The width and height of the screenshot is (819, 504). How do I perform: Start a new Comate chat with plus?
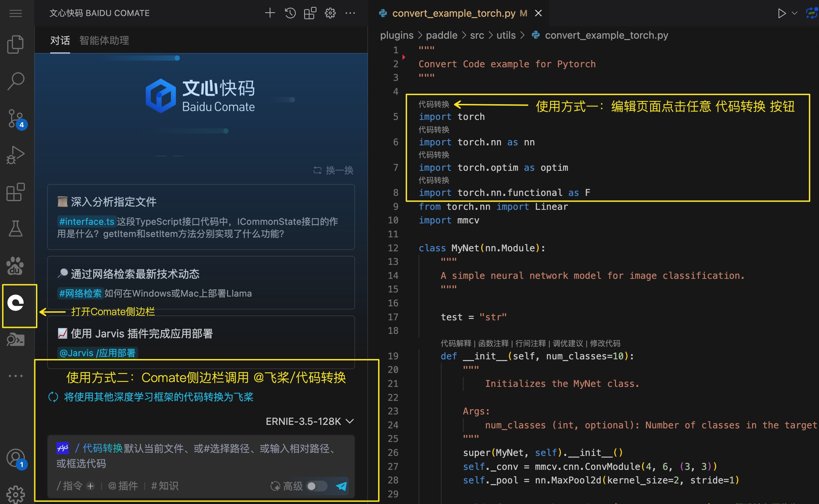pos(270,13)
